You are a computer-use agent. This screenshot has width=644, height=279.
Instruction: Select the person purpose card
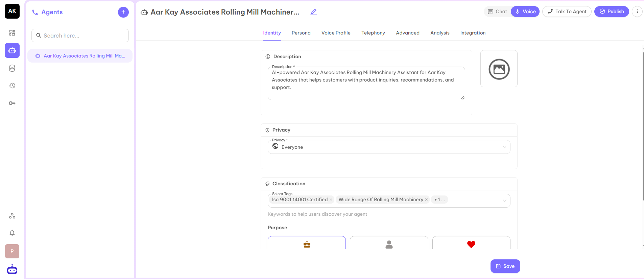pyautogui.click(x=389, y=243)
